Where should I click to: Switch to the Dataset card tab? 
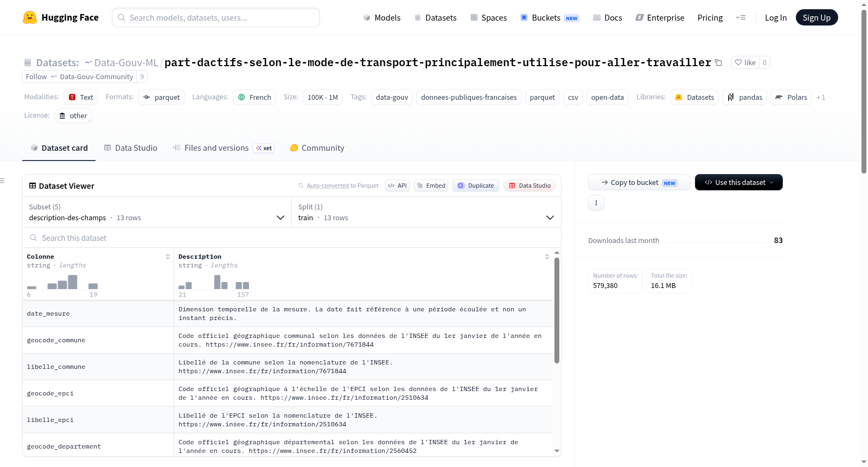pyautogui.click(x=59, y=148)
